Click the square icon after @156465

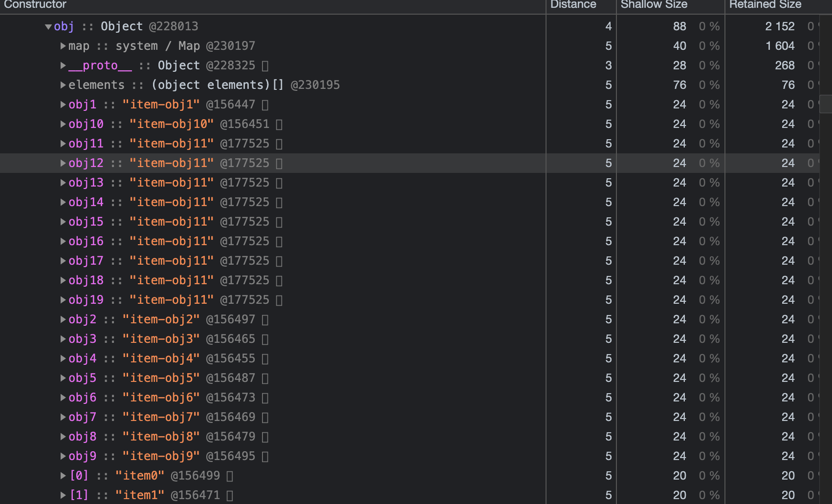(x=265, y=339)
